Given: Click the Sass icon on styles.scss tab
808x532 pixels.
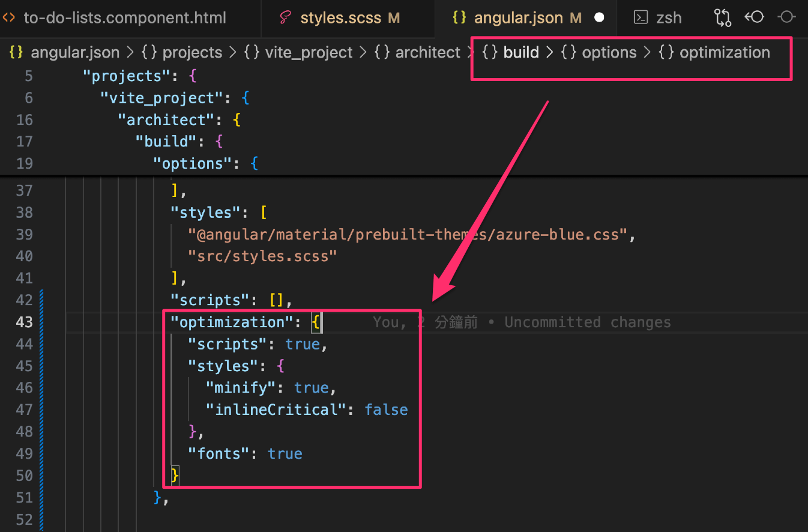Looking at the screenshot, I should pyautogui.click(x=286, y=17).
